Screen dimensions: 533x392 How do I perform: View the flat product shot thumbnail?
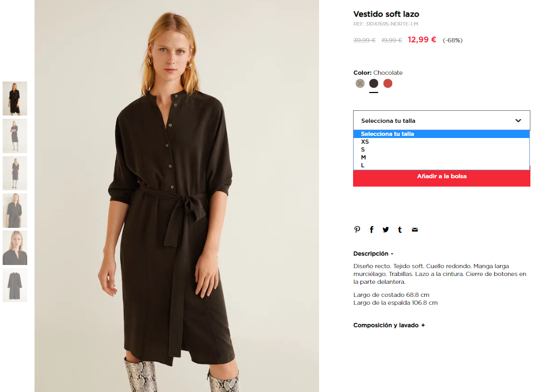pos(15,285)
